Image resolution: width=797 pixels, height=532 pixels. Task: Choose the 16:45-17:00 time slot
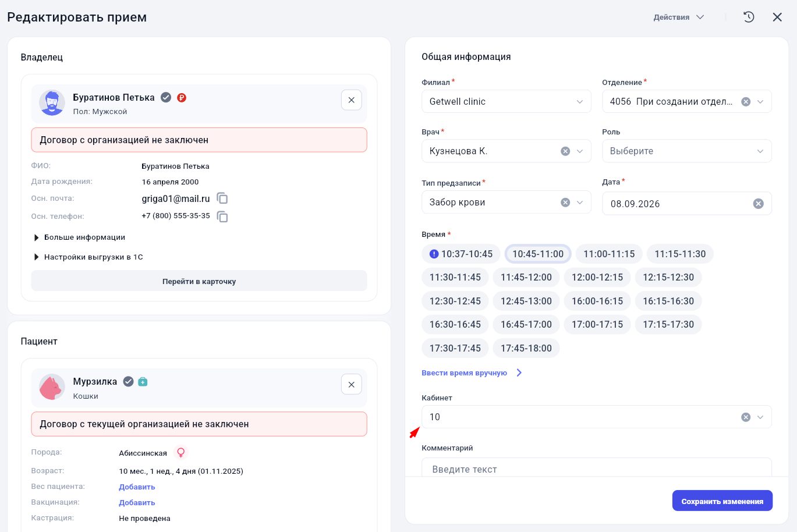(x=526, y=324)
